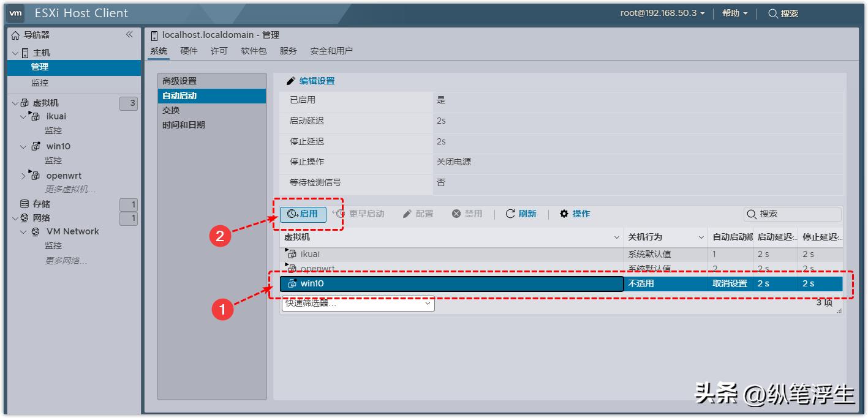The height and width of the screenshot is (418, 868).
Task: Click the VMware vm logo in top bar
Action: (15, 13)
